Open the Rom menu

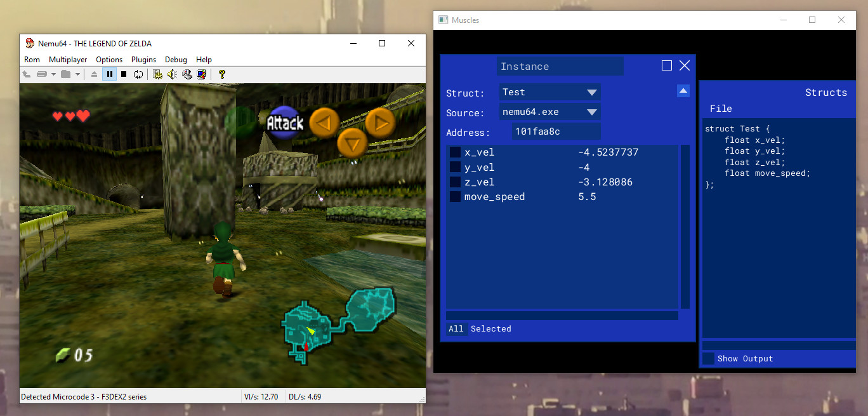32,60
